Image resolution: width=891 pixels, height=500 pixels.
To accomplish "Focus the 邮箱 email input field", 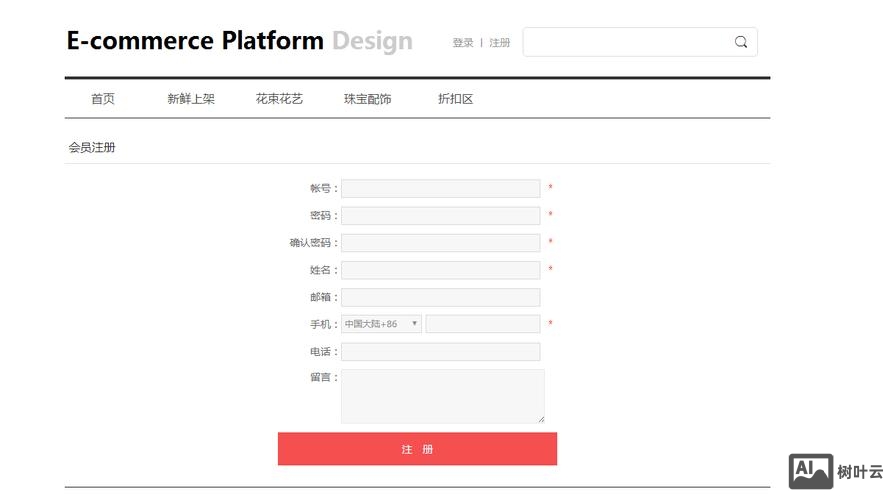I will (x=440, y=297).
